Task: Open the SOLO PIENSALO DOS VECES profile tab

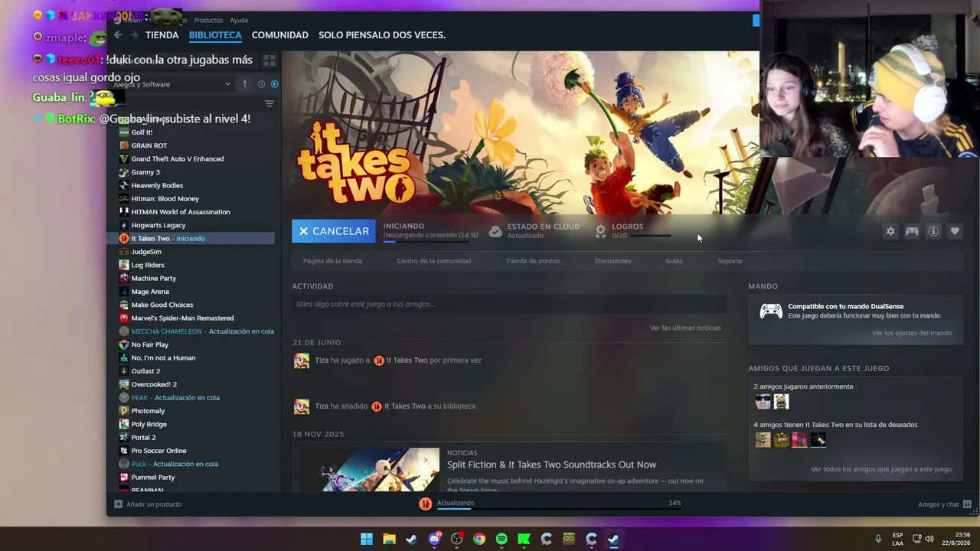Action: [x=382, y=35]
